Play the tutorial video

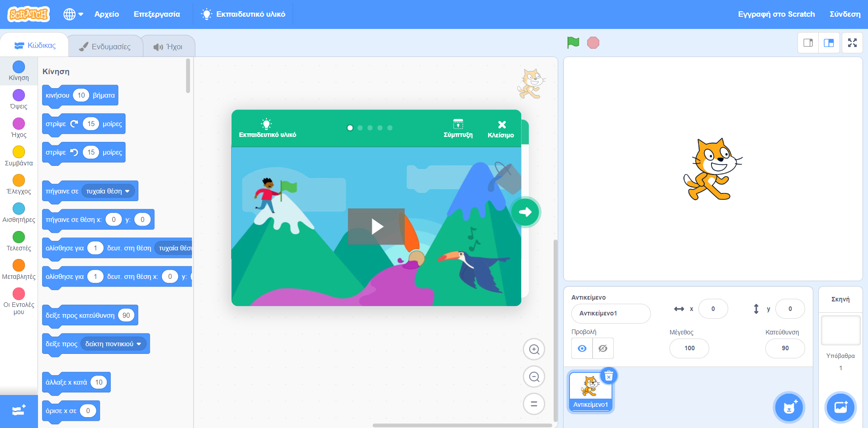376,226
